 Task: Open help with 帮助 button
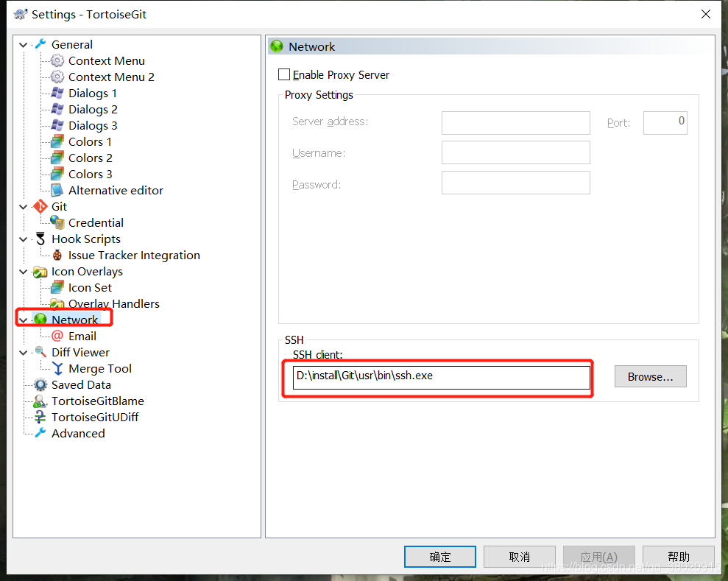click(678, 557)
